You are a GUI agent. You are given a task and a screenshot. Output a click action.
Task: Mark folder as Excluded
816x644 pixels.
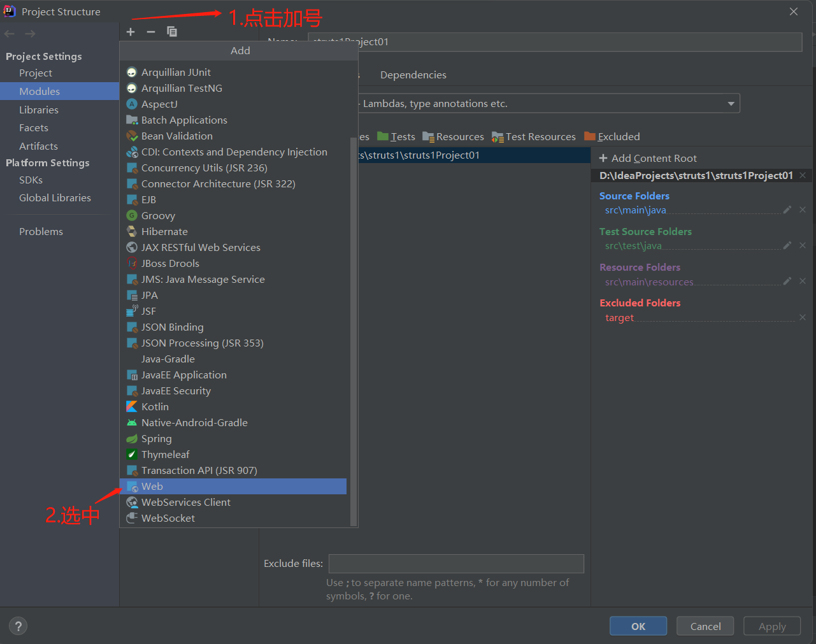point(612,137)
